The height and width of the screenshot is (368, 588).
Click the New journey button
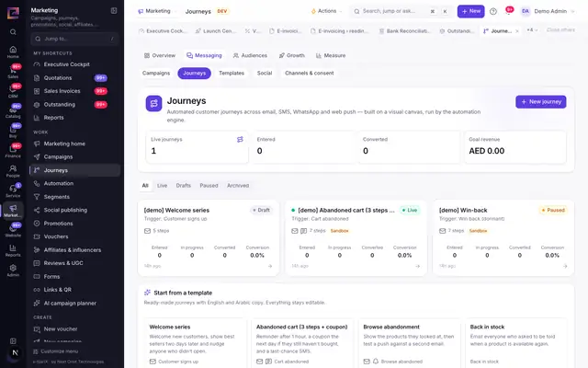pyautogui.click(x=541, y=102)
